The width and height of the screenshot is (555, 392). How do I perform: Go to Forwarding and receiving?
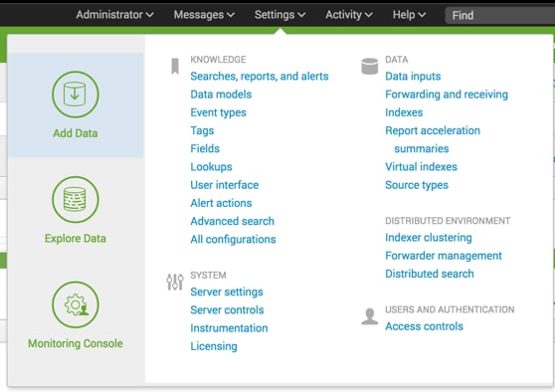tap(447, 95)
